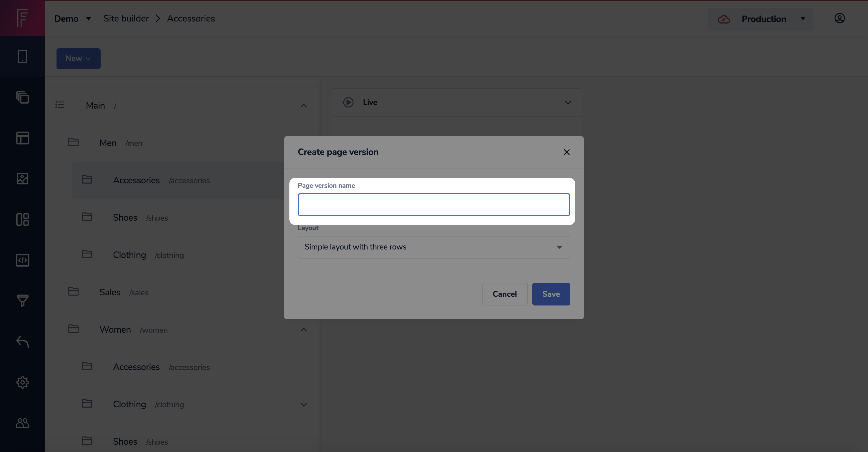The height and width of the screenshot is (452, 868).
Task: Click the folder icon beside Women
Action: click(73, 329)
